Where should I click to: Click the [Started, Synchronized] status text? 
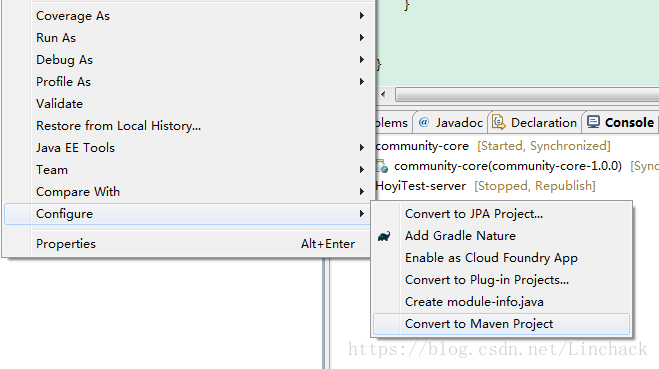(x=544, y=146)
